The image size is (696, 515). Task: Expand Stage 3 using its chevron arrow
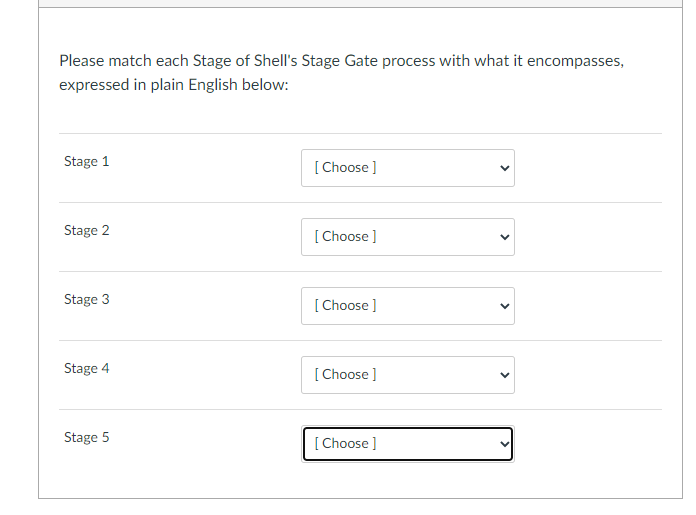pyautogui.click(x=504, y=306)
